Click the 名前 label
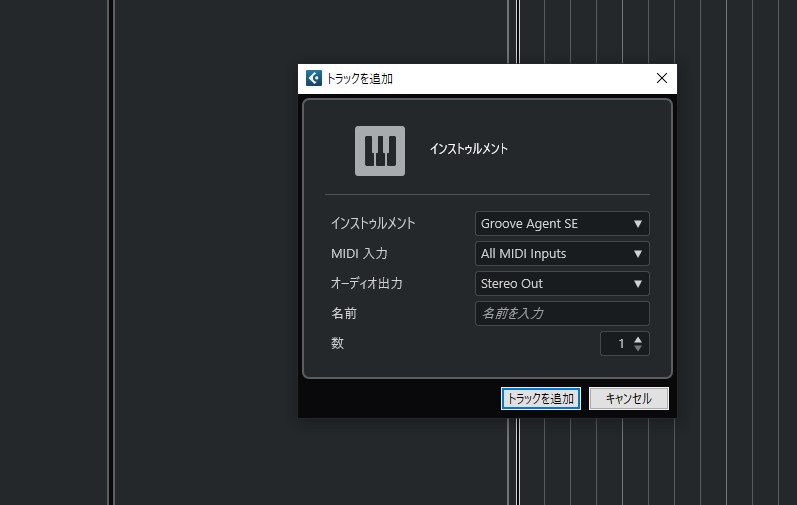797x505 pixels. click(x=344, y=313)
